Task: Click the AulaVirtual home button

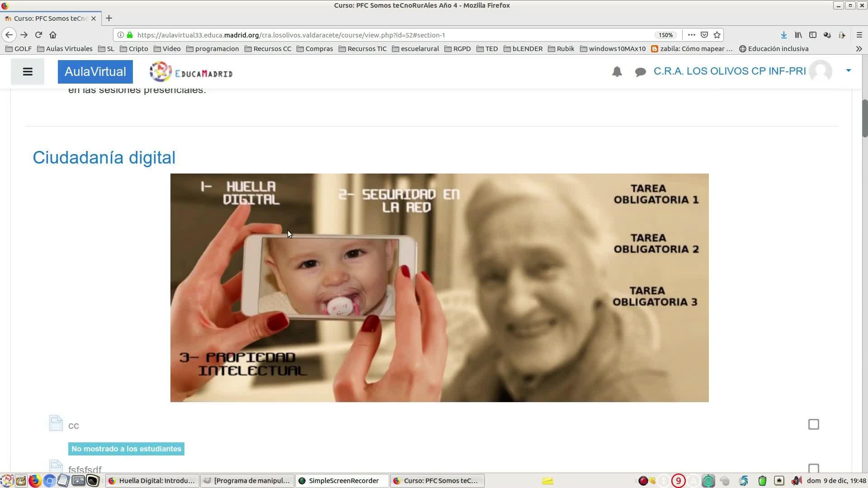Action: pyautogui.click(x=95, y=72)
